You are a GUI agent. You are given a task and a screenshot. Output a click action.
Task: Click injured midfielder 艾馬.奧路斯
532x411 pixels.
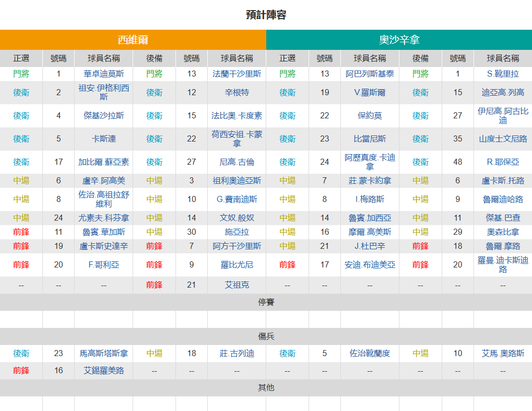(503, 354)
